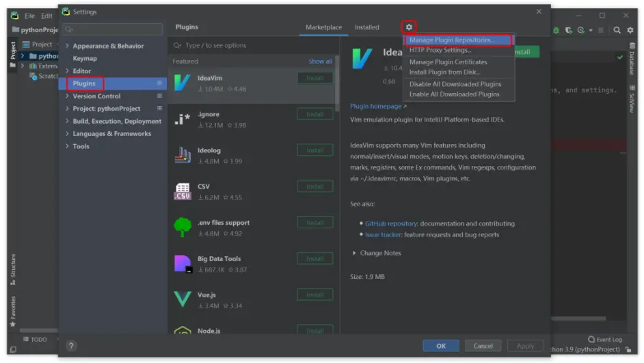This screenshot has width=644, height=363.
Task: Open the Issue tracker link
Action: pos(383,234)
